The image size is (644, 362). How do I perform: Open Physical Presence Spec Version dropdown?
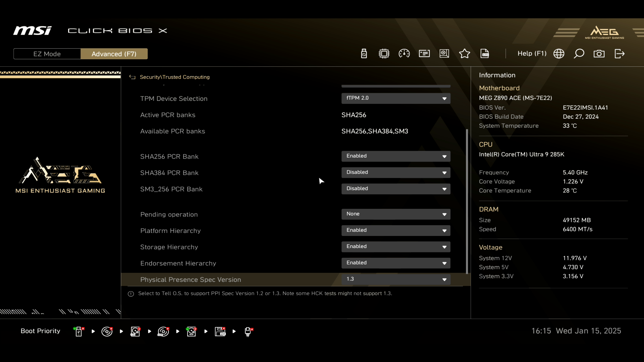pos(396,279)
